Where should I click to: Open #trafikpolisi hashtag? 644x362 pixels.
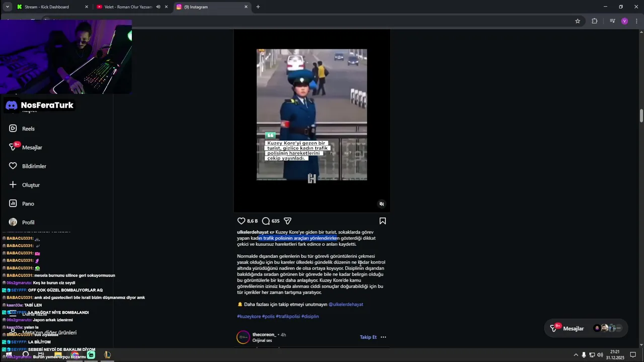point(288,317)
